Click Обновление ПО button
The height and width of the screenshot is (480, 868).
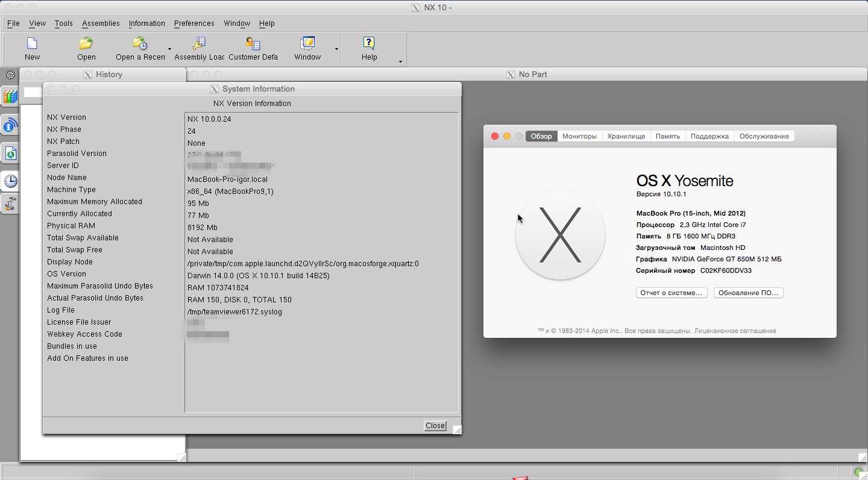748,293
